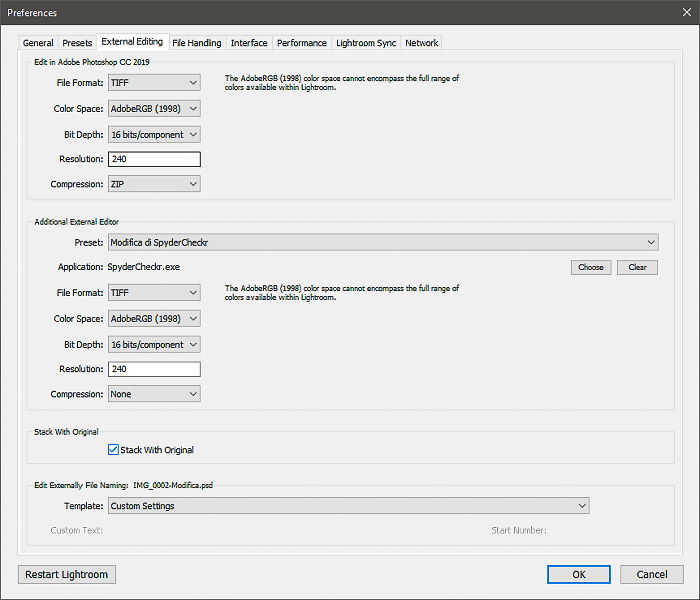Click the Clear application button
Viewport: 700px width, 600px height.
coord(638,267)
